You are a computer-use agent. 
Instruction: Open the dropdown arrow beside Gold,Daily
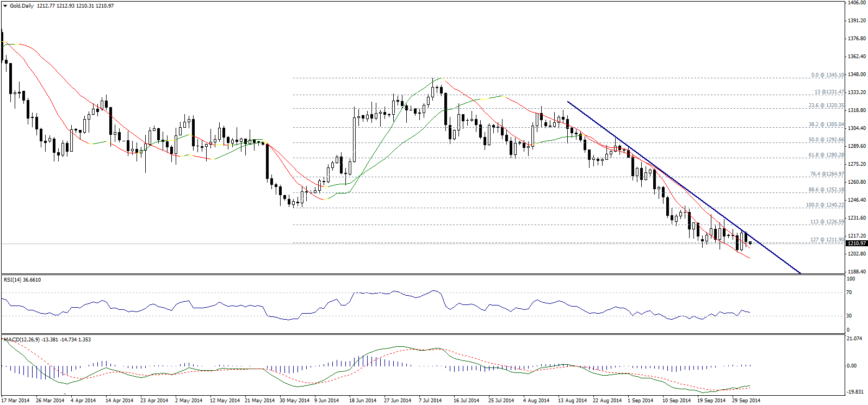coord(5,6)
